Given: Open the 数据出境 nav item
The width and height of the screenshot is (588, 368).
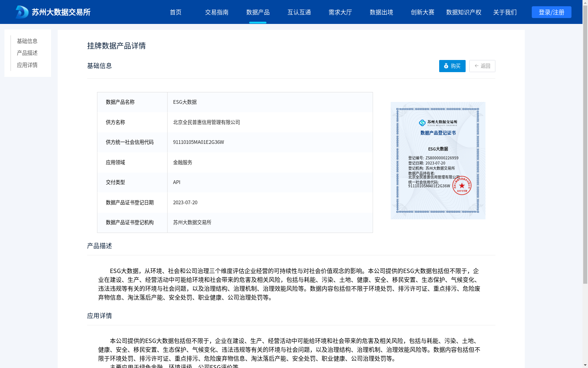Looking at the screenshot, I should coord(381,12).
